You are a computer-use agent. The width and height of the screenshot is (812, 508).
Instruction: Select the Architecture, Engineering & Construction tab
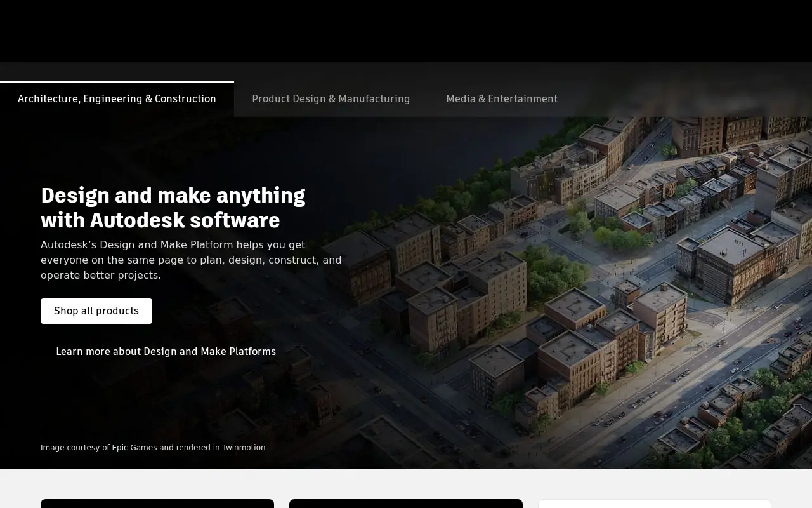click(117, 99)
